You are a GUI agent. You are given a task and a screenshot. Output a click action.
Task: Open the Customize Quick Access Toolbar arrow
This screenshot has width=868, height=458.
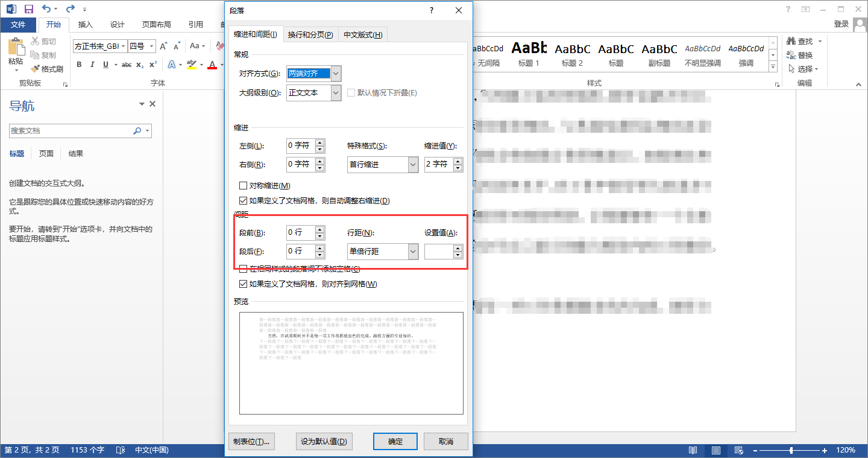point(84,10)
